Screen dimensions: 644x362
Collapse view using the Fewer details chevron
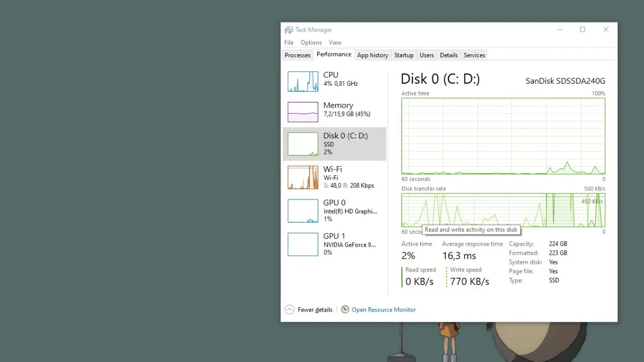tap(289, 309)
